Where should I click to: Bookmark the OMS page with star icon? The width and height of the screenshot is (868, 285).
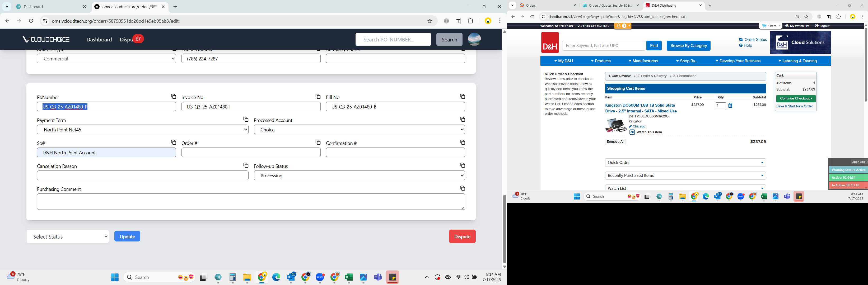(430, 21)
